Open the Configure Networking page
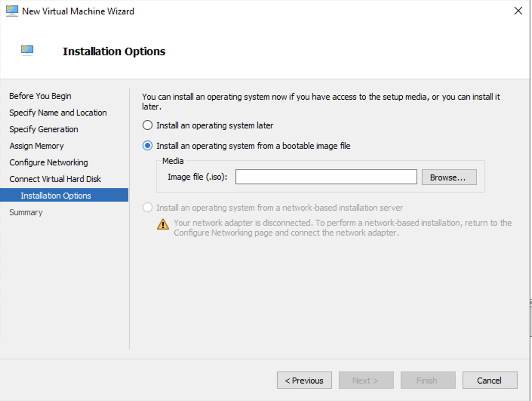Screen dimensions: 532x401 [48, 162]
